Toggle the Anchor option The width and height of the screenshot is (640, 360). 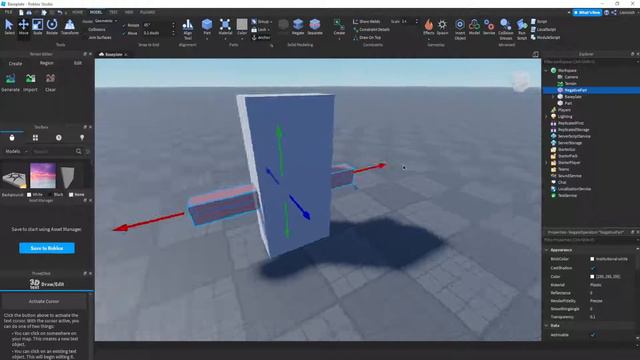pyautogui.click(x=260, y=37)
